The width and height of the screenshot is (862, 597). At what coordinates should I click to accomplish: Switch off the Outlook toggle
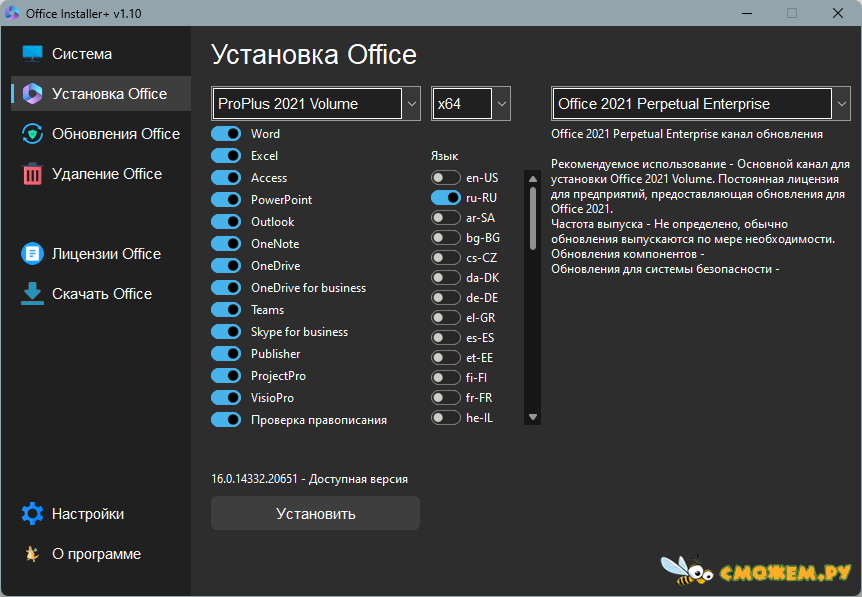tap(226, 222)
